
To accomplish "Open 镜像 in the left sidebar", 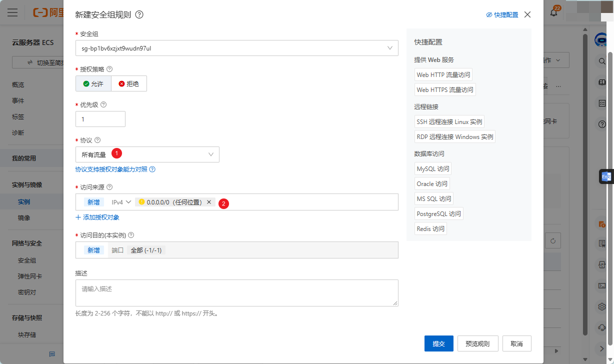I will (24, 218).
